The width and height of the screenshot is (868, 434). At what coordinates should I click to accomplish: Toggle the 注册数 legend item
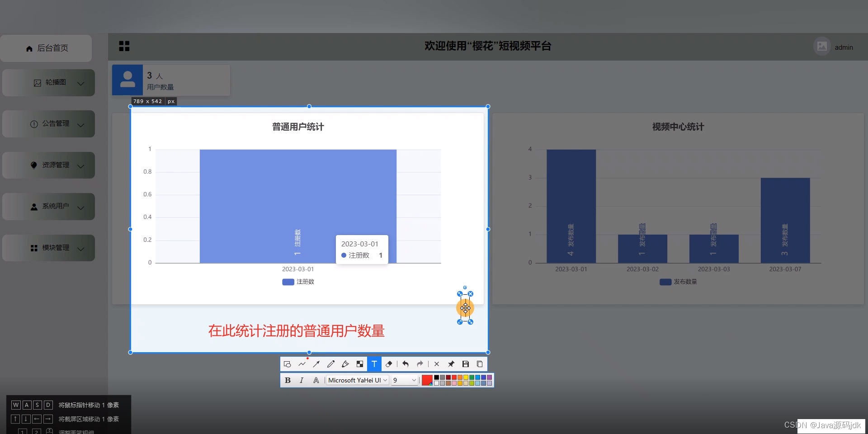(298, 282)
